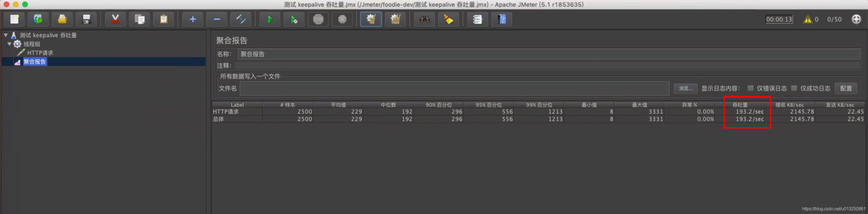Click the 文件名 filename field
Viewport: 868px width, 214px height.
(x=454, y=89)
